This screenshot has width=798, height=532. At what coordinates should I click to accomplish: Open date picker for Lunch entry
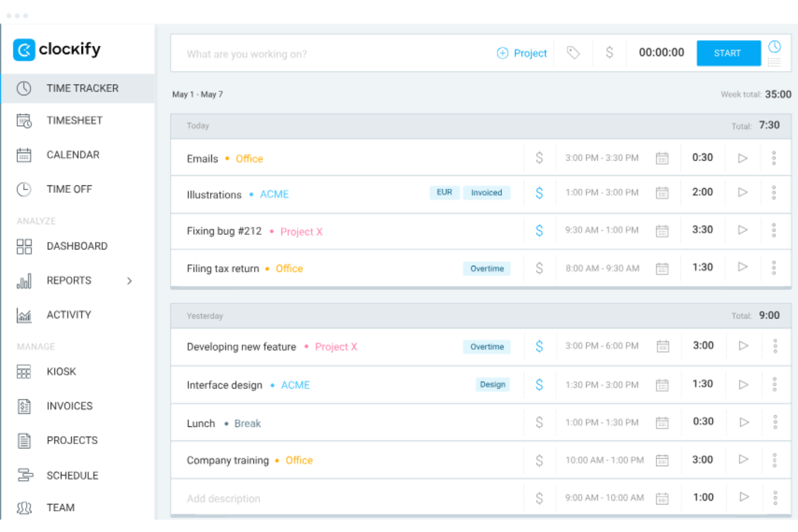pos(662,423)
